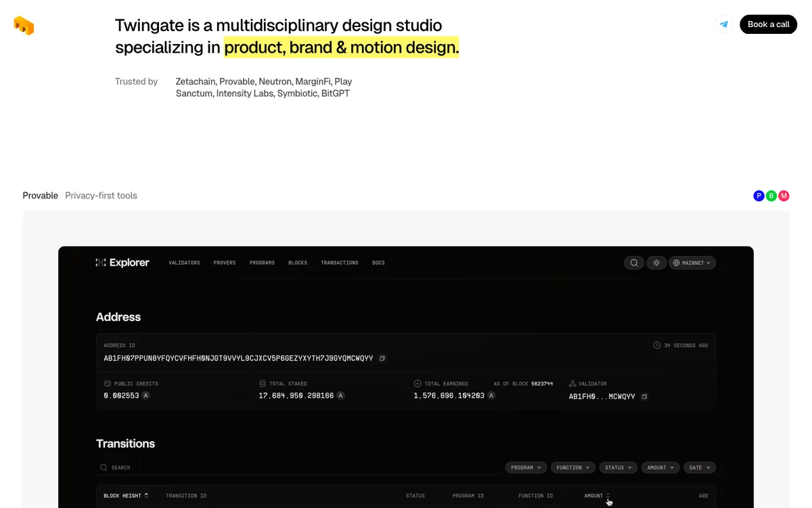Open the Provers nav item
The image size is (812, 508).
[x=225, y=263]
